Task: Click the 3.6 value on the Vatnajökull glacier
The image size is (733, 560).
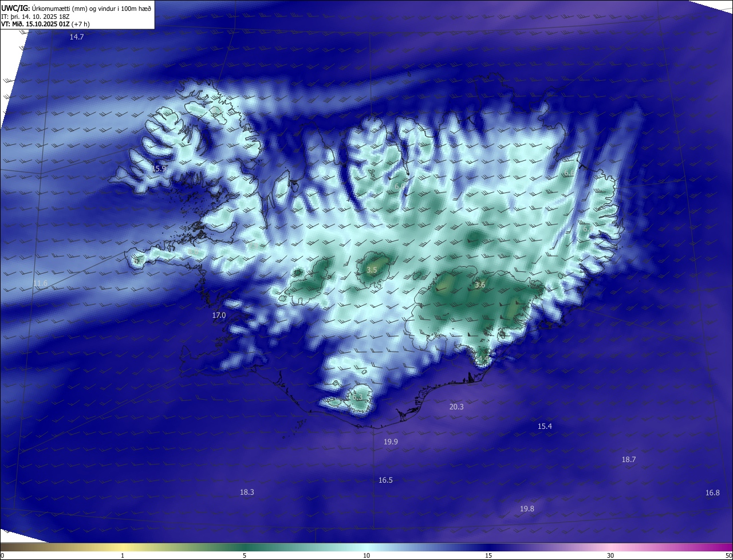Action: (480, 285)
